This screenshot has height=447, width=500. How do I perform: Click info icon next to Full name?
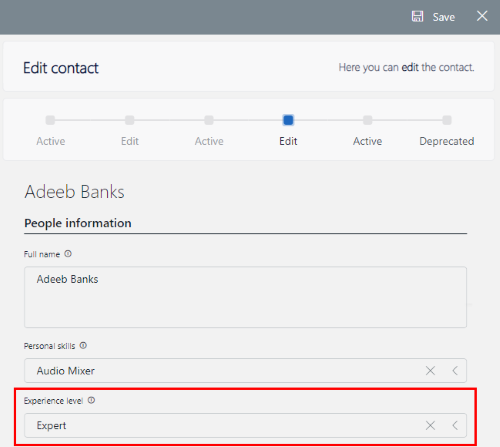(x=68, y=254)
